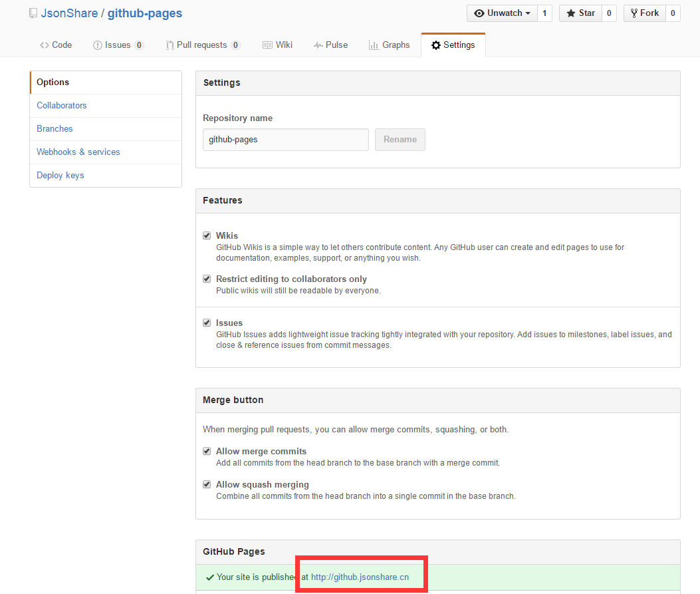
Task: Fork the repository
Action: [645, 13]
